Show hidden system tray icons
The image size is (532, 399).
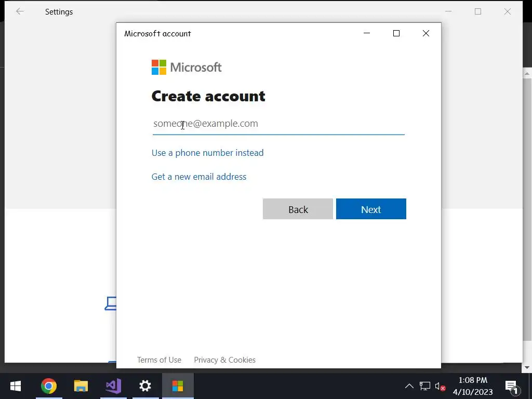coord(409,386)
